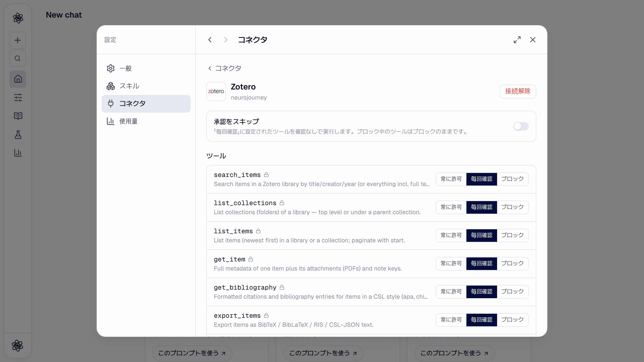The image size is (644, 362).
Task: Open the flask experiments icon in sidebar
Action: [18, 135]
